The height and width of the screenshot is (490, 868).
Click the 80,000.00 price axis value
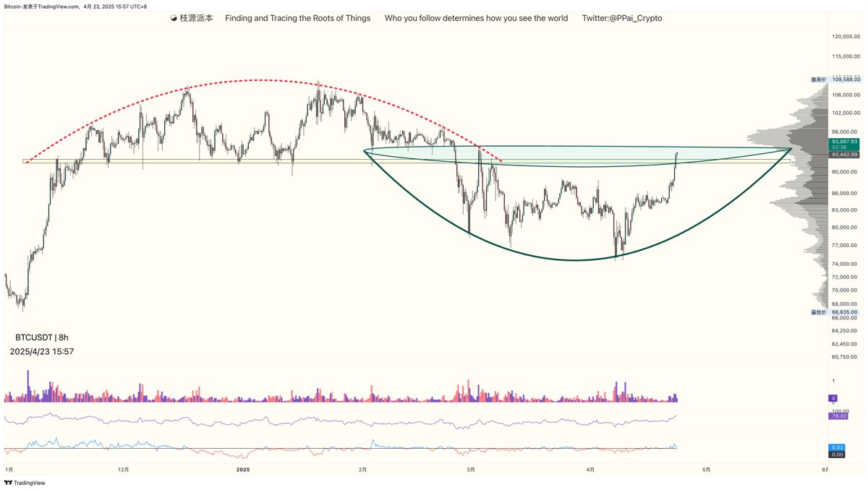pyautogui.click(x=845, y=227)
